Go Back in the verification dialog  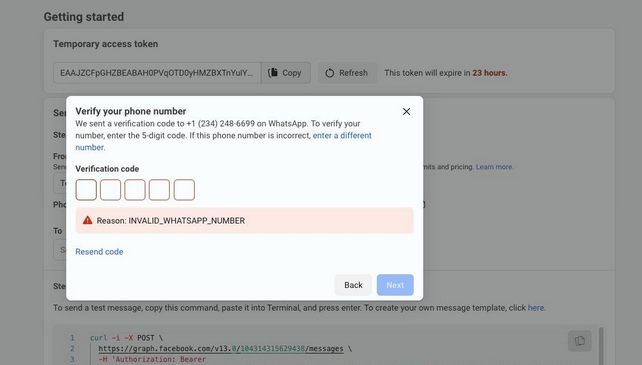pos(353,285)
